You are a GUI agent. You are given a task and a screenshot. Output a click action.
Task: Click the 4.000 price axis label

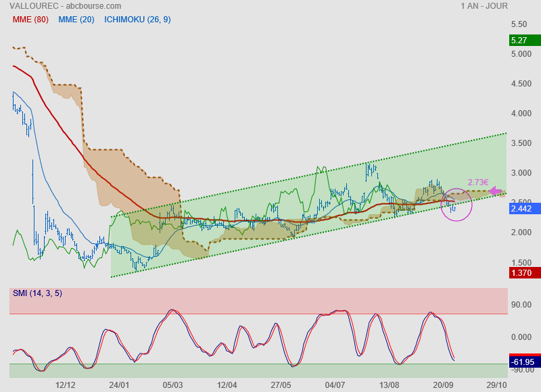[x=521, y=114]
